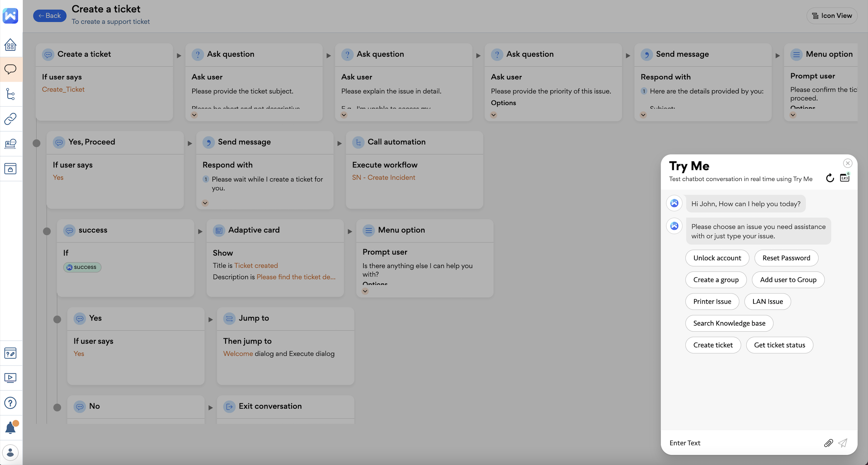The height and width of the screenshot is (465, 868).
Task: Click the Back button
Action: tap(49, 15)
